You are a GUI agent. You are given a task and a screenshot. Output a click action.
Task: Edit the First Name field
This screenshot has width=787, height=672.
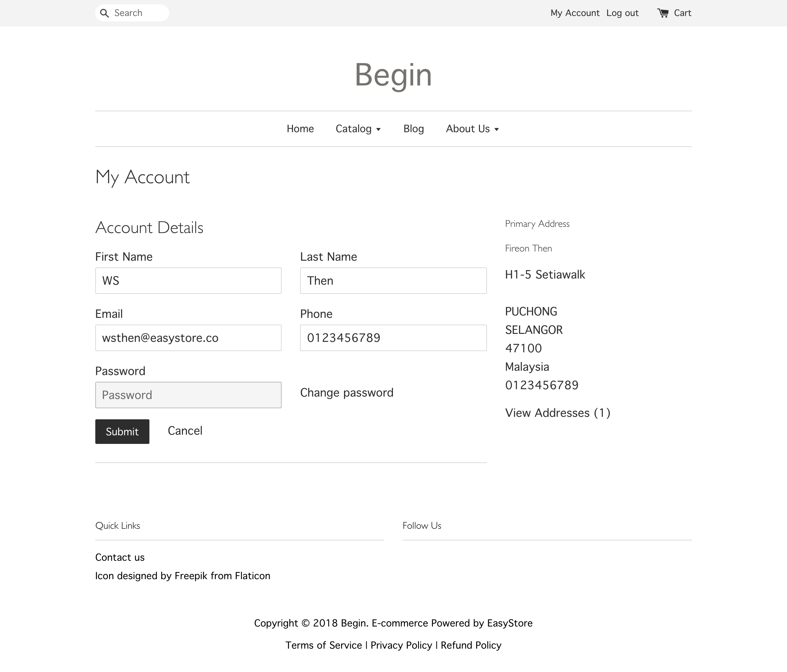tap(188, 281)
